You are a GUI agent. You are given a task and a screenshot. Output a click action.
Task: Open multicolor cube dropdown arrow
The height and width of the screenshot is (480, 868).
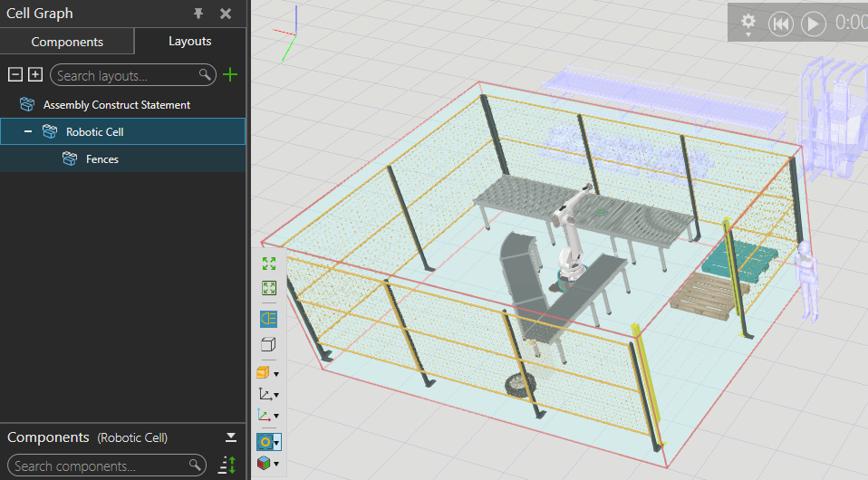276,464
